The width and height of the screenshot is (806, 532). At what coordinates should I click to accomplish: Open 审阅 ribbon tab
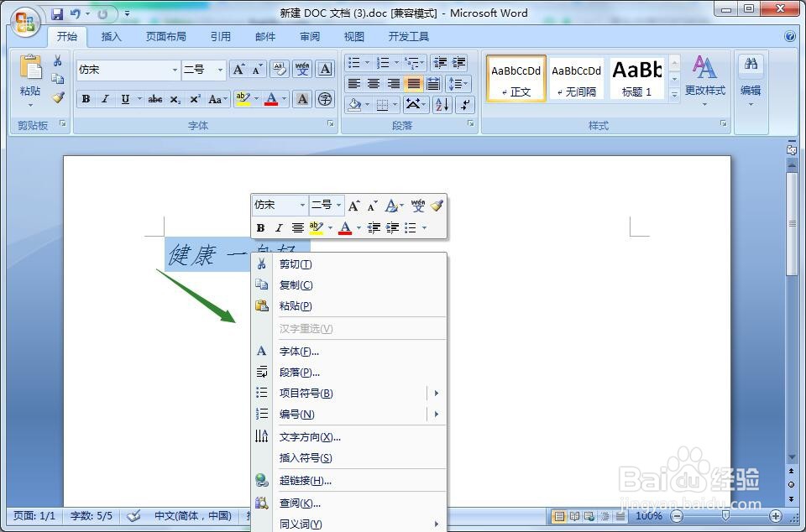click(310, 37)
